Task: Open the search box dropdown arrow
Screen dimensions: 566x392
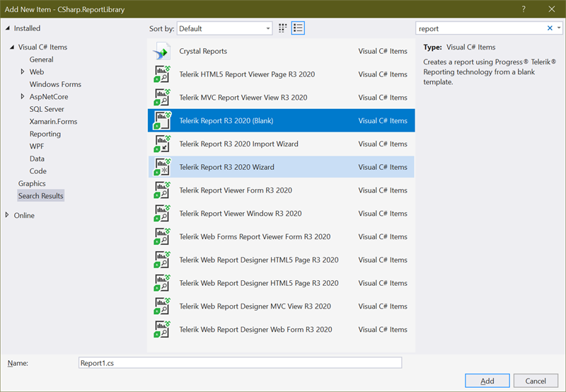Action: 559,28
